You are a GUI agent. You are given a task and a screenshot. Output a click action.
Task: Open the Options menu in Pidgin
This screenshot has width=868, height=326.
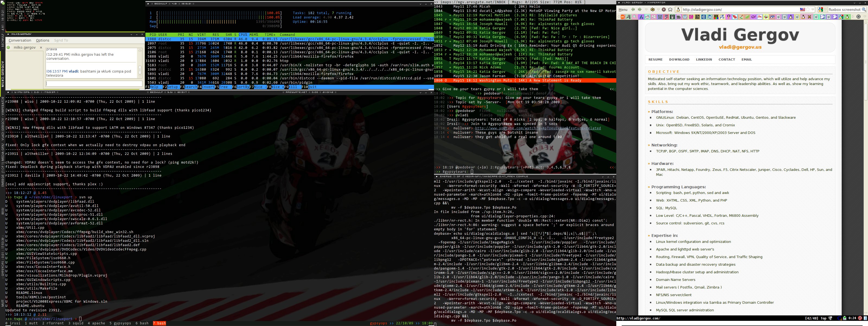43,40
